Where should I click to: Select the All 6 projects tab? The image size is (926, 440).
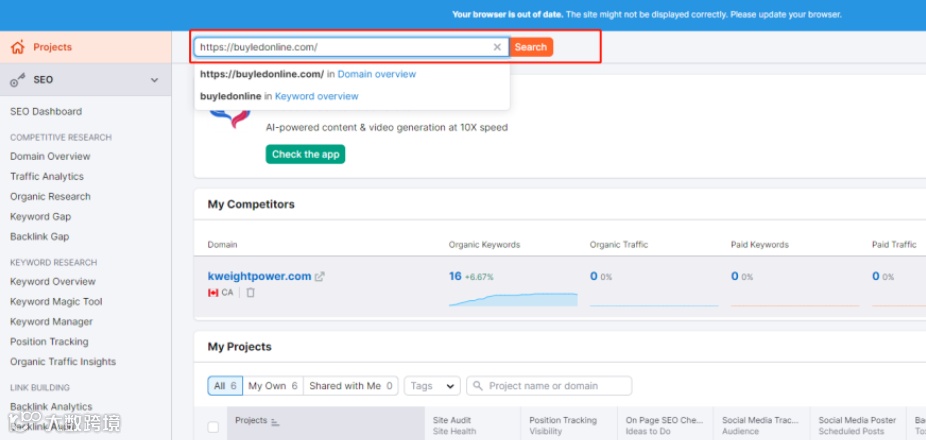point(225,386)
